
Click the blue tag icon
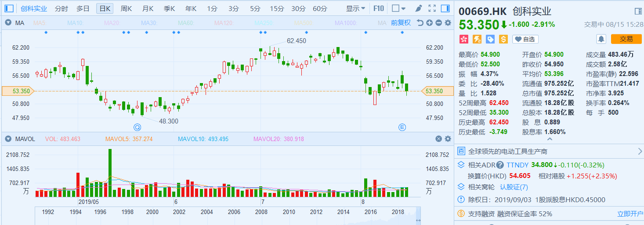[x=490, y=39]
